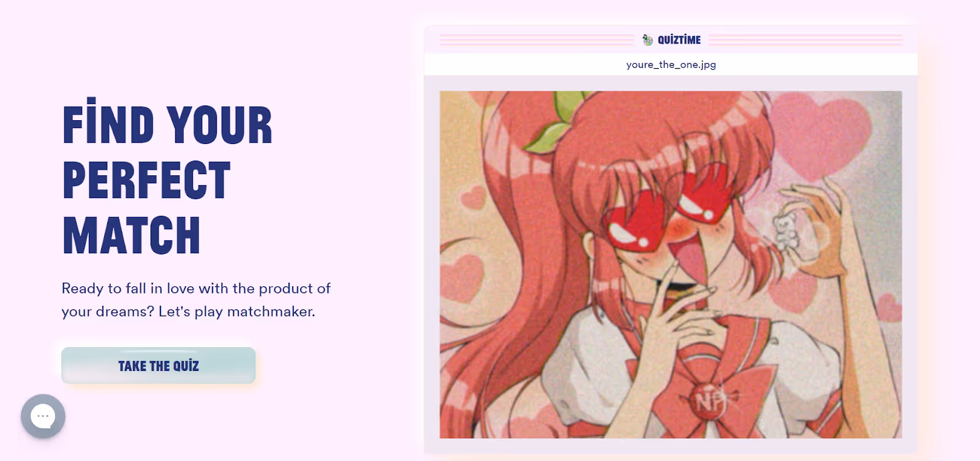Click the pink striped bar left of Quiztime
This screenshot has height=461, width=980.
537,40
